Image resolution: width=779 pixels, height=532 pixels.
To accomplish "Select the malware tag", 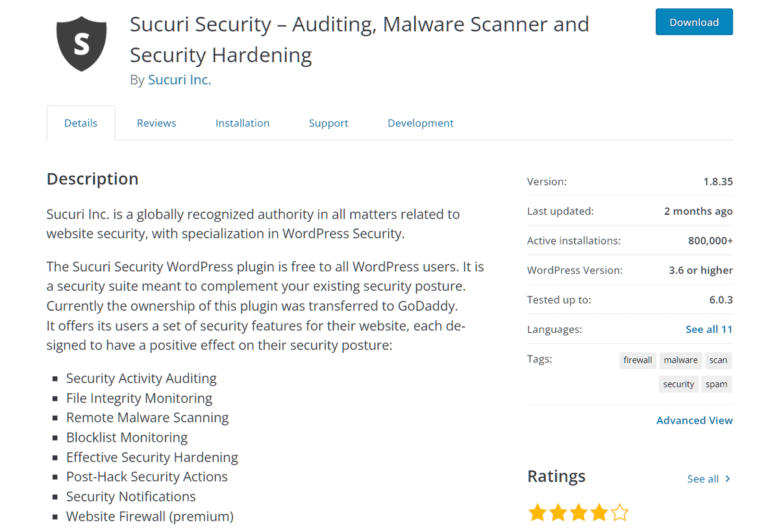I will pos(680,360).
